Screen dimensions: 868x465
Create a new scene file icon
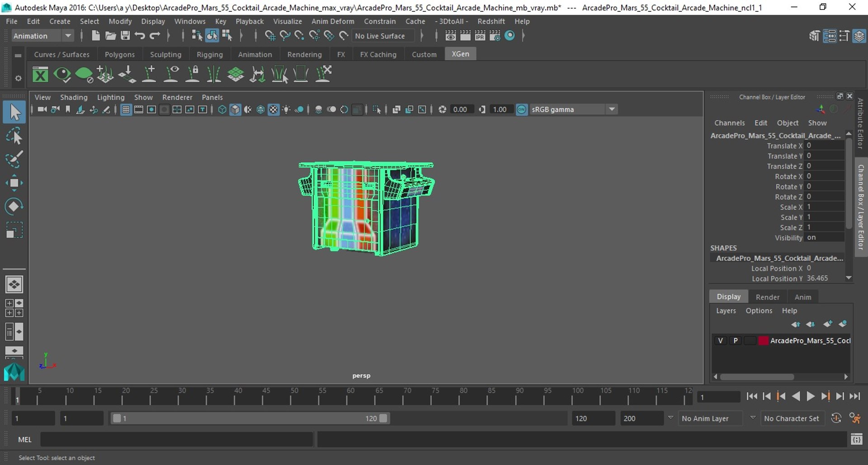tap(95, 36)
